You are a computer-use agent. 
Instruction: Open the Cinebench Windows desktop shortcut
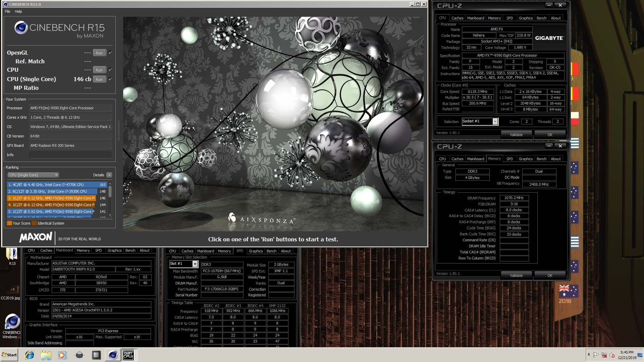12,326
